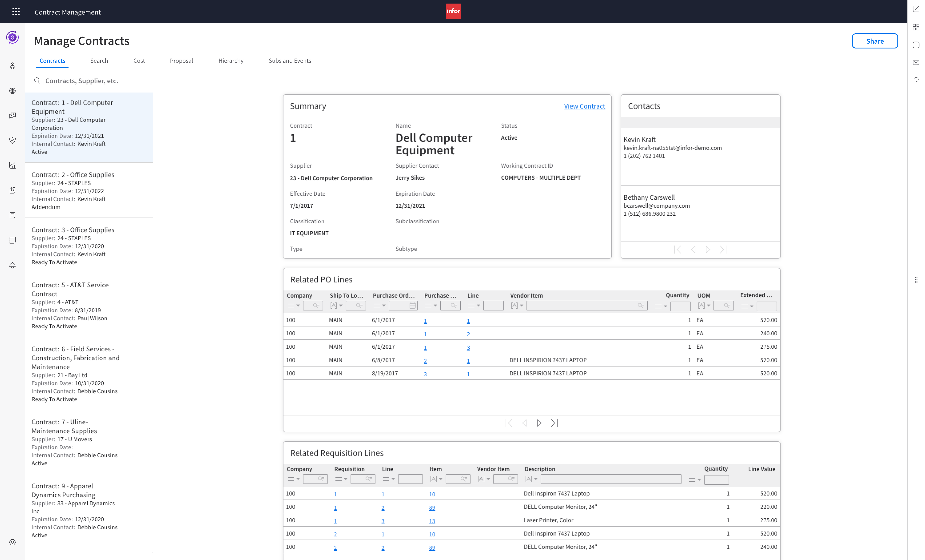Open the Subs and Events tab

[x=289, y=60]
